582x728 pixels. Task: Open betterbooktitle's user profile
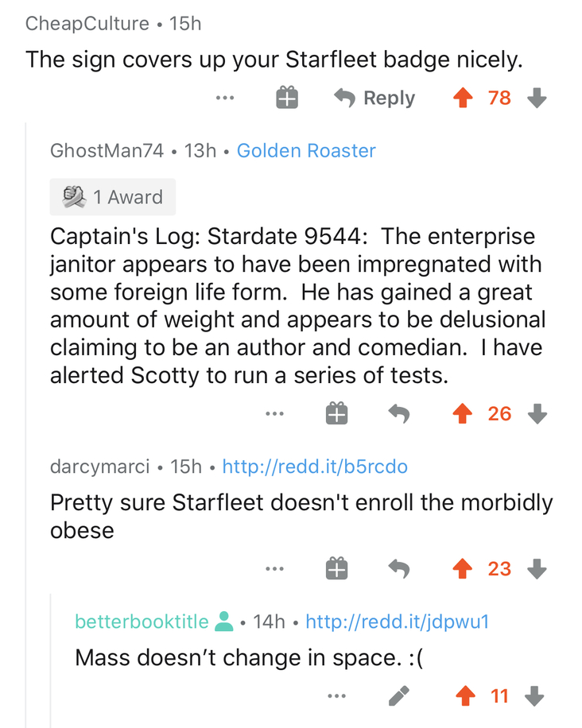click(142, 622)
